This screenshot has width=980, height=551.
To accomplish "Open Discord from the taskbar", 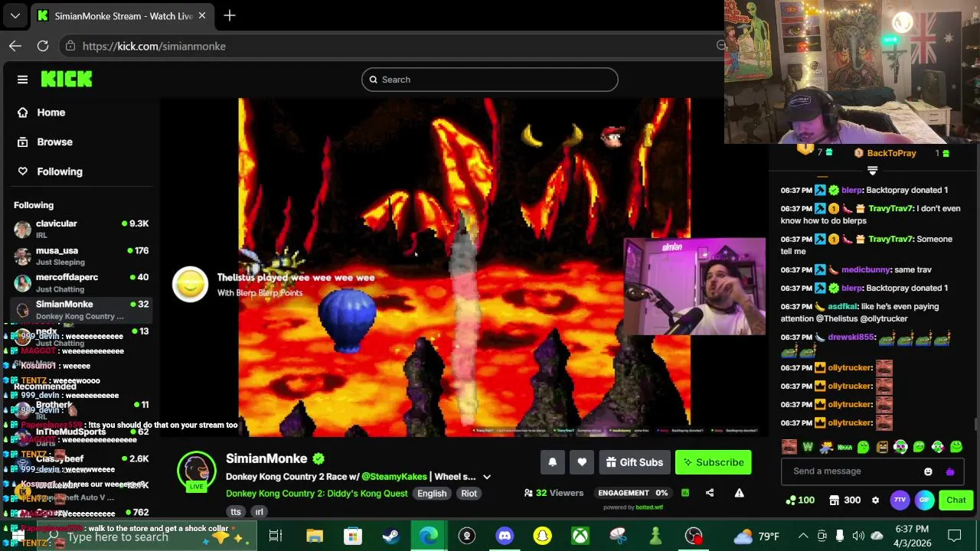I will (x=505, y=536).
